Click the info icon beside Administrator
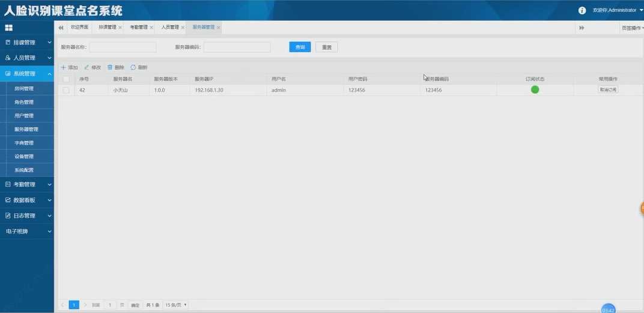This screenshot has height=313, width=644. (582, 10)
